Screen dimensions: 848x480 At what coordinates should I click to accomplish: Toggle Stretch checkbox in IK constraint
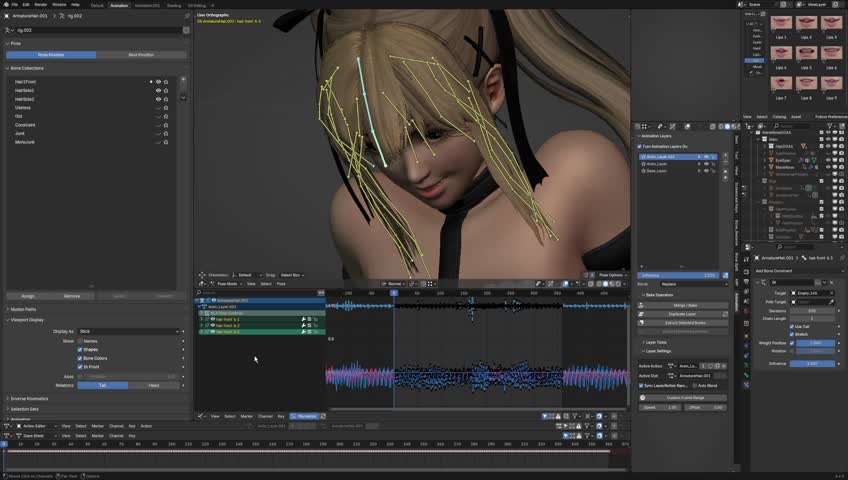coord(792,334)
